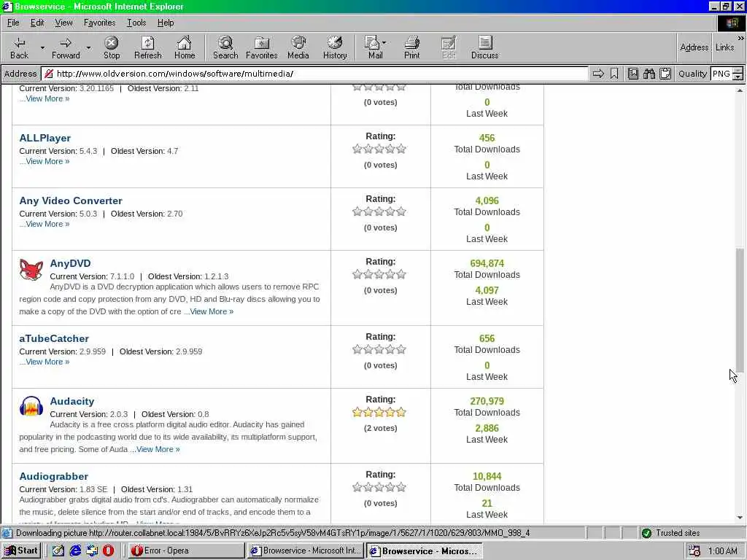Open the Media bar

tap(298, 47)
